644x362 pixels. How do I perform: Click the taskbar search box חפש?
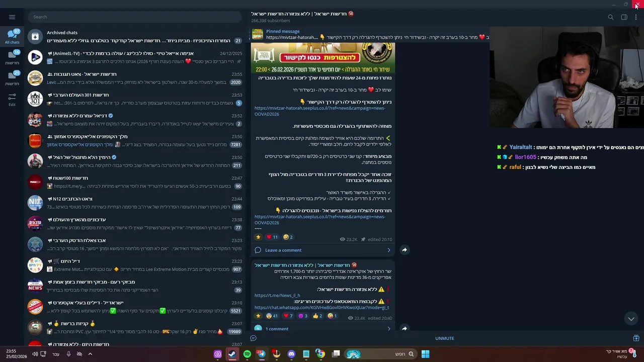point(380,354)
